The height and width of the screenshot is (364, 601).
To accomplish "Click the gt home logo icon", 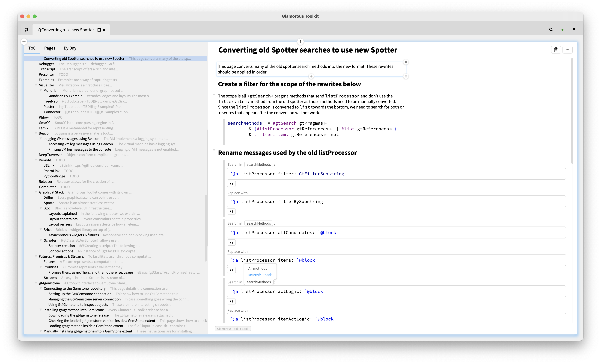I will click(26, 29).
